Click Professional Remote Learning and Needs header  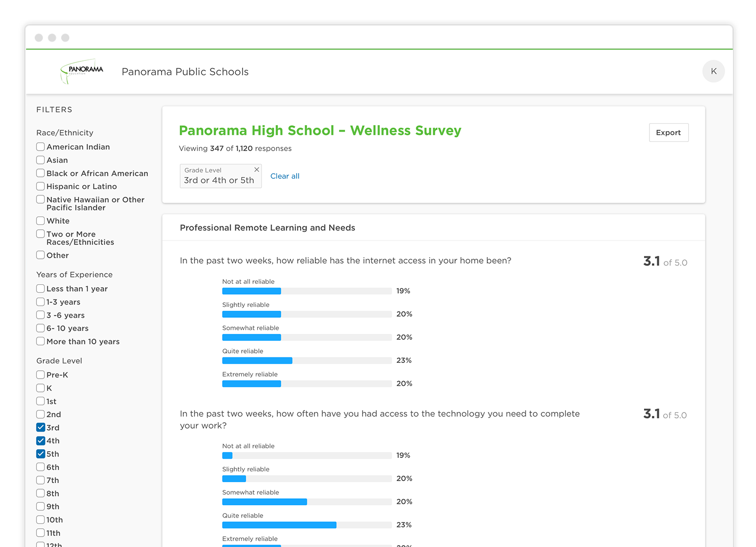pos(268,228)
